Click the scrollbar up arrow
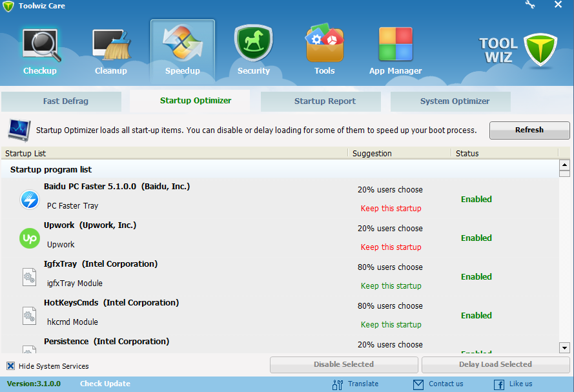This screenshot has width=574, height=392. coord(564,165)
